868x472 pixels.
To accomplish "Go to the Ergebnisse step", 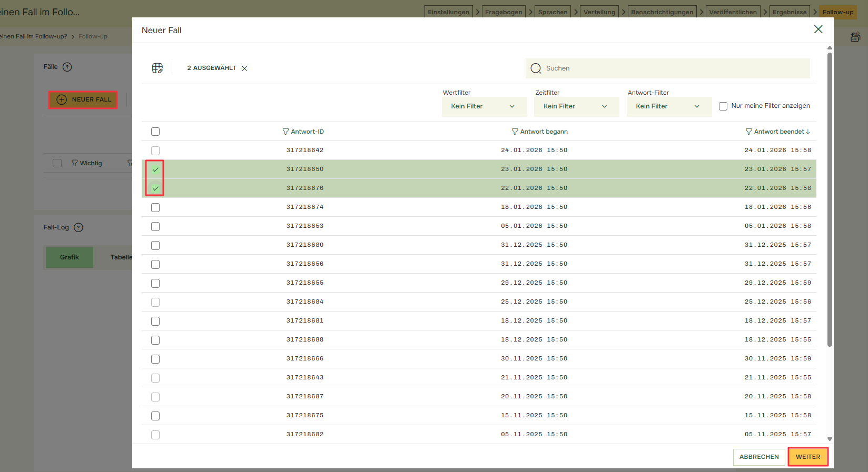I will coord(789,12).
